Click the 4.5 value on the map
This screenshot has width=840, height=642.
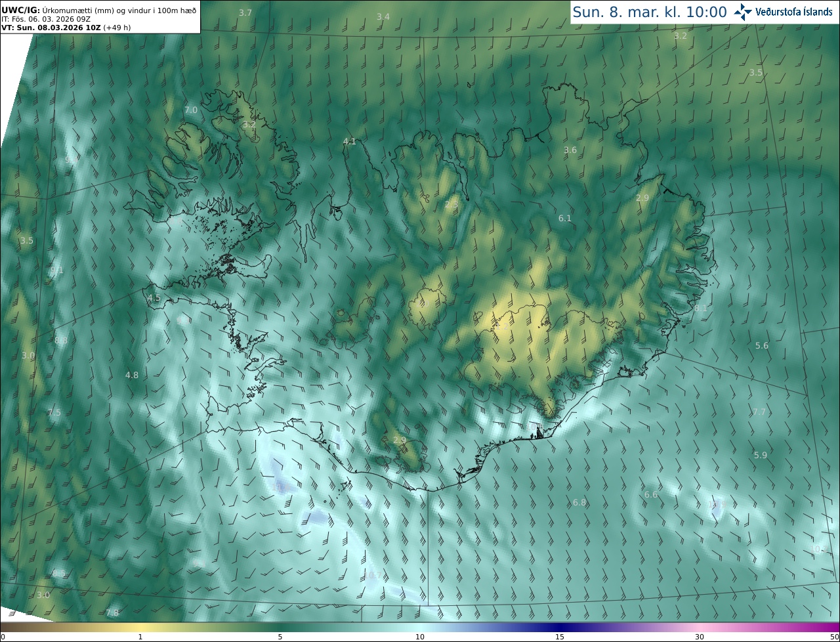154,298
